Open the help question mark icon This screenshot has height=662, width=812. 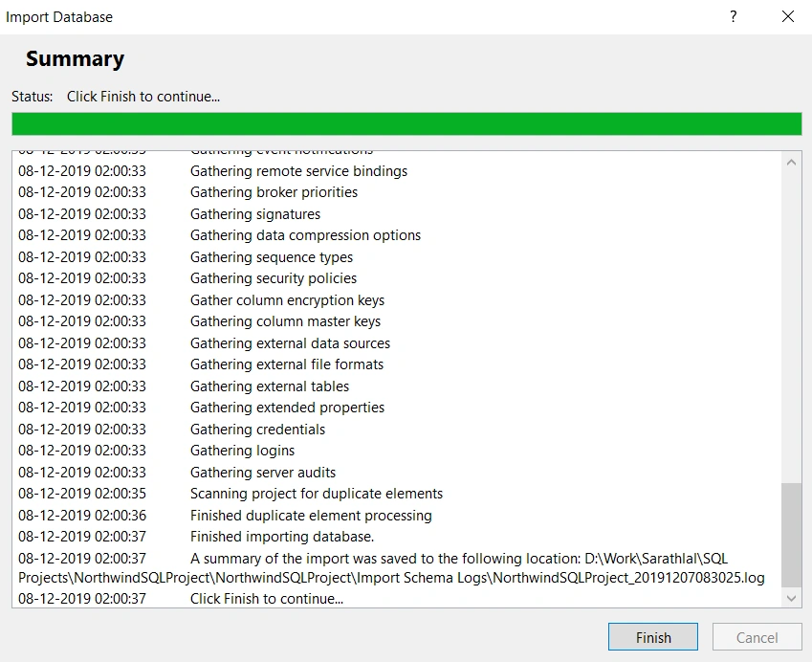click(x=734, y=16)
